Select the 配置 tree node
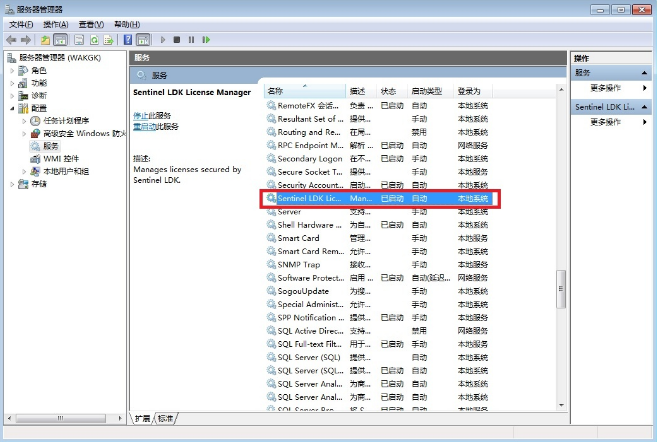 [x=39, y=108]
